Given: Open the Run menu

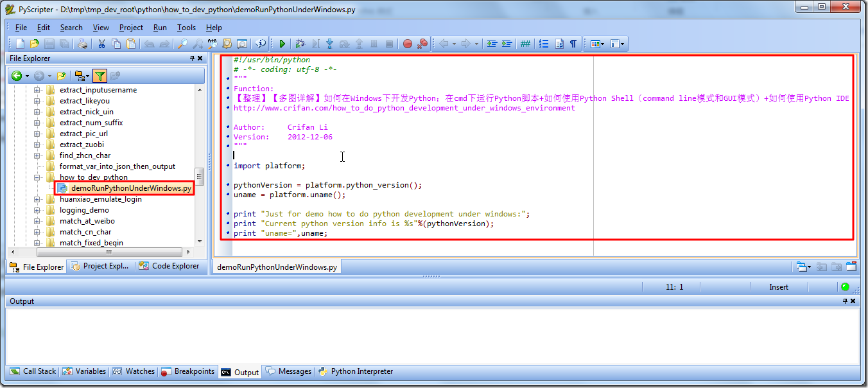Looking at the screenshot, I should (x=160, y=28).
